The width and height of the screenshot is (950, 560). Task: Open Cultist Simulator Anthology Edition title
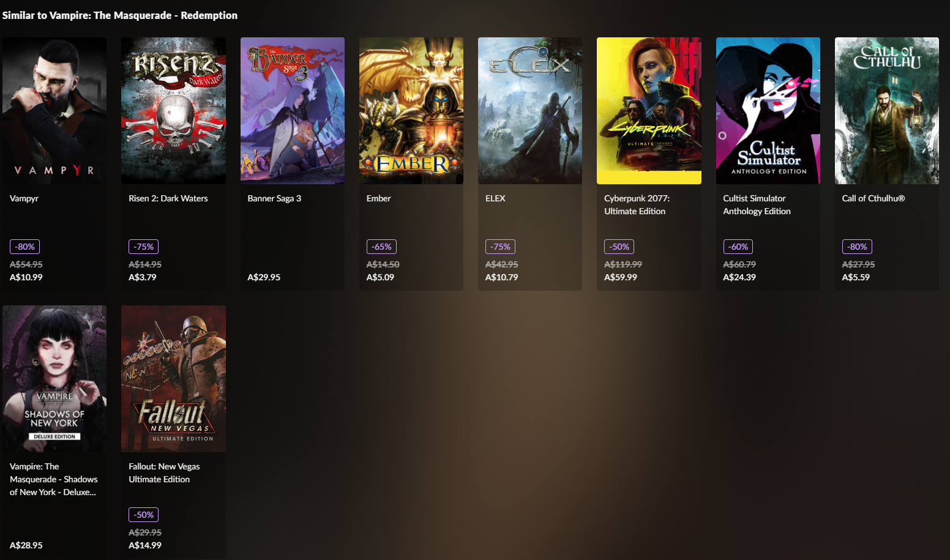757,204
